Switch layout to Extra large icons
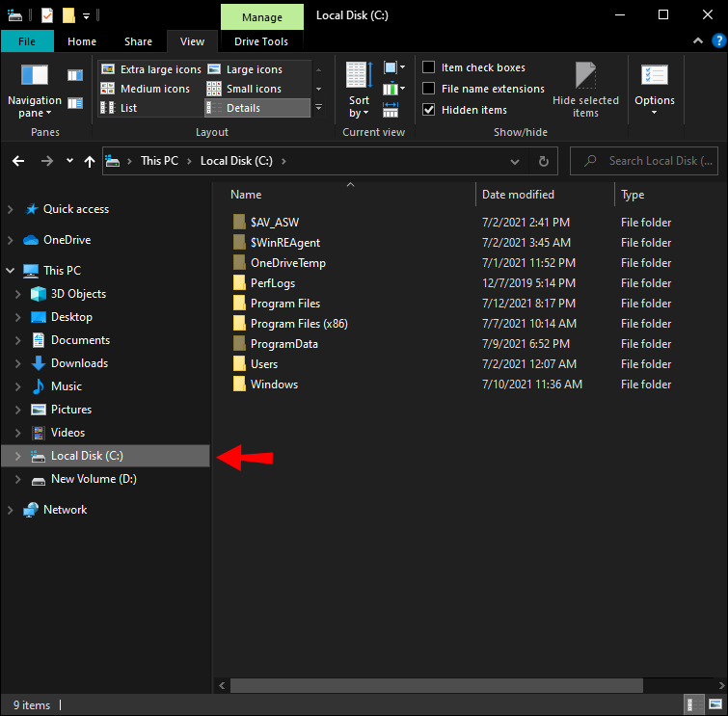The image size is (728, 716). [151, 69]
